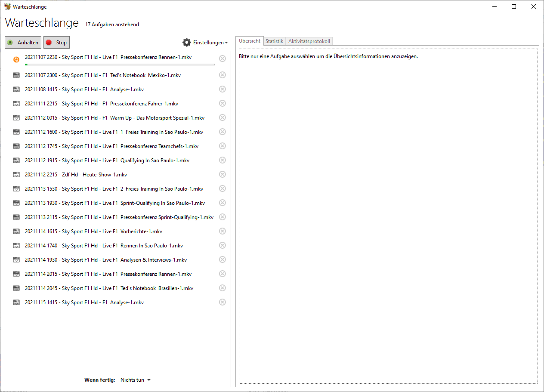Cancel the Qualifying In Sao Paulo task
544x392 pixels.
[x=223, y=160]
